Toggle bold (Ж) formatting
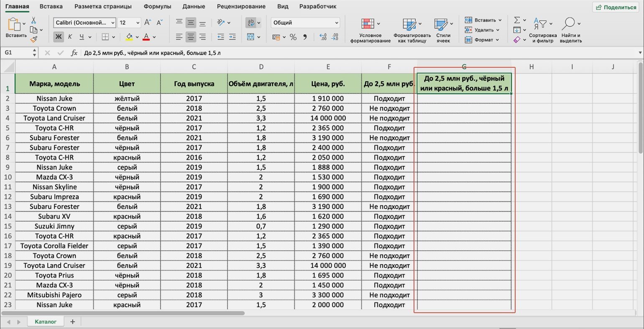 point(59,37)
